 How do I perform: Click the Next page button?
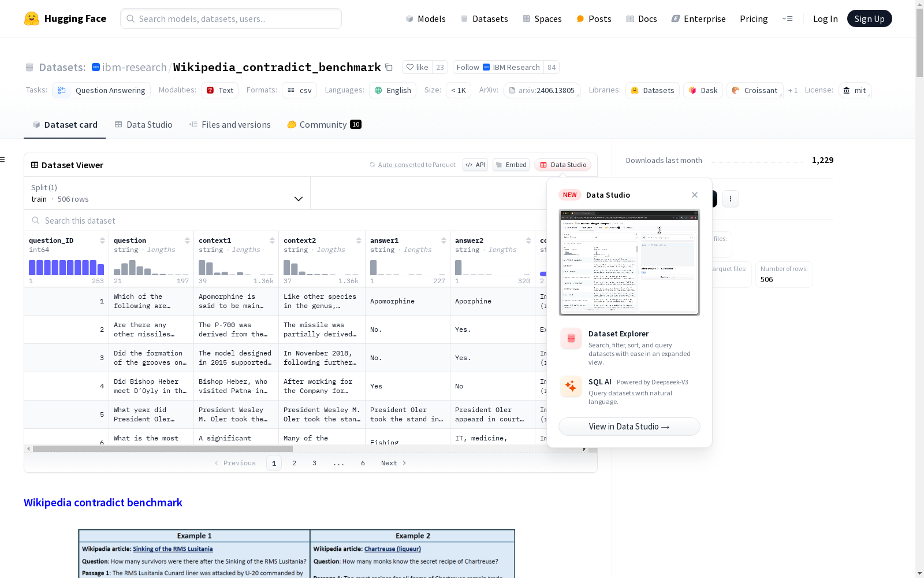tap(393, 463)
